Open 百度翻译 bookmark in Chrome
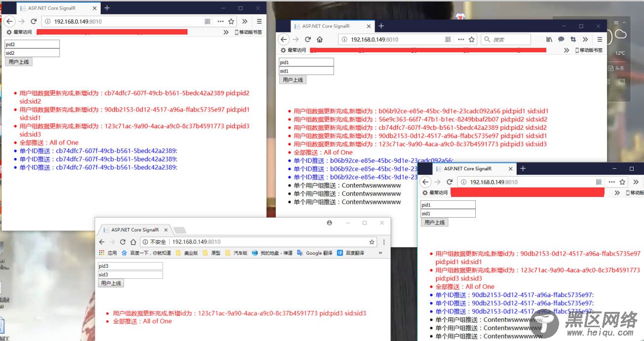The width and height of the screenshot is (644, 341). (x=351, y=253)
